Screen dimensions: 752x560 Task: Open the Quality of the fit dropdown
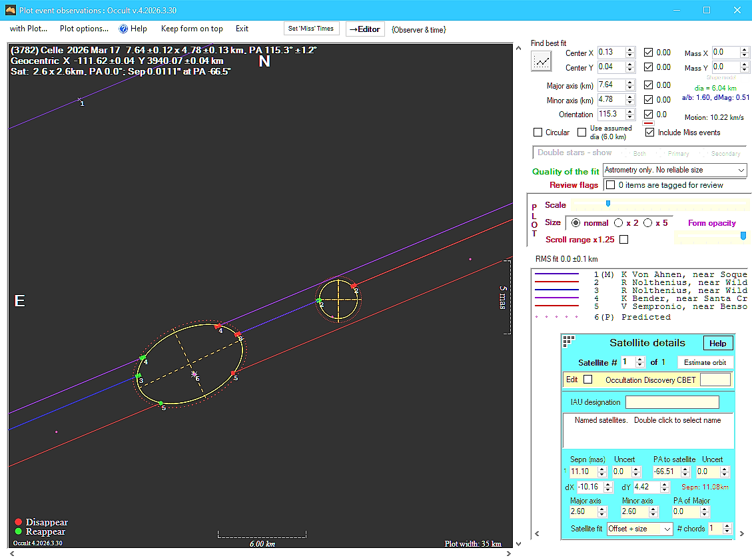coord(741,170)
